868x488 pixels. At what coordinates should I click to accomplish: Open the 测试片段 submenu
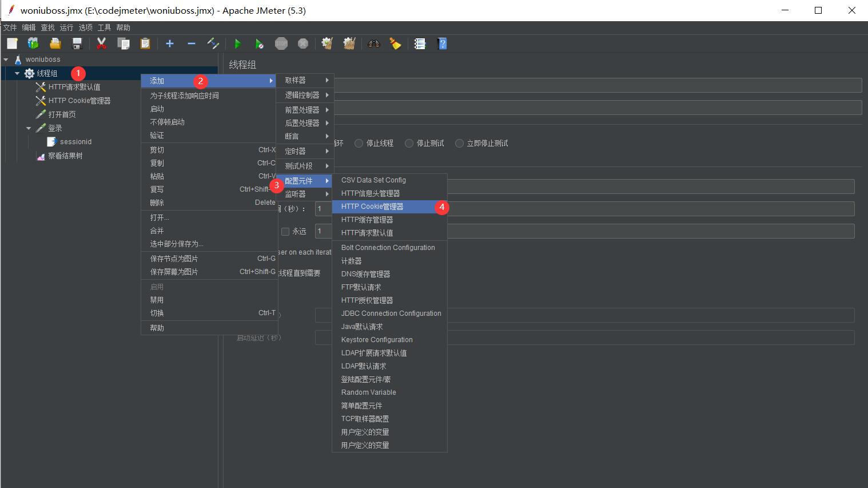pos(305,166)
